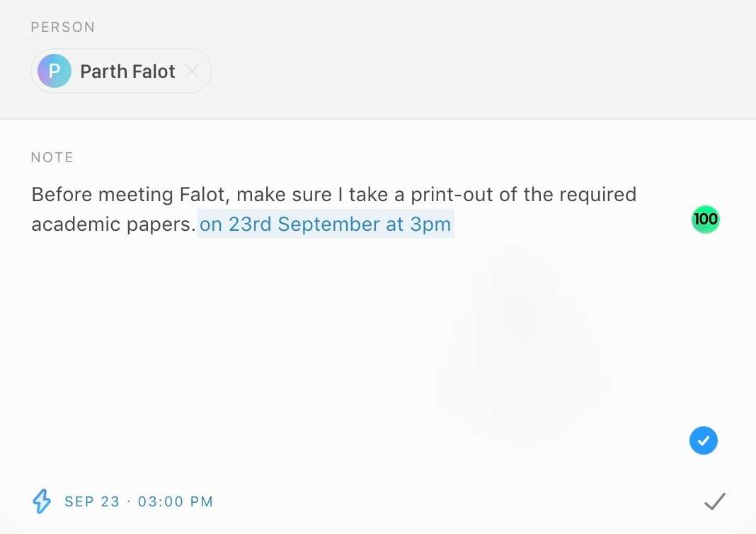The width and height of the screenshot is (756, 534).
Task: Click the green 100 score badge
Action: (705, 219)
